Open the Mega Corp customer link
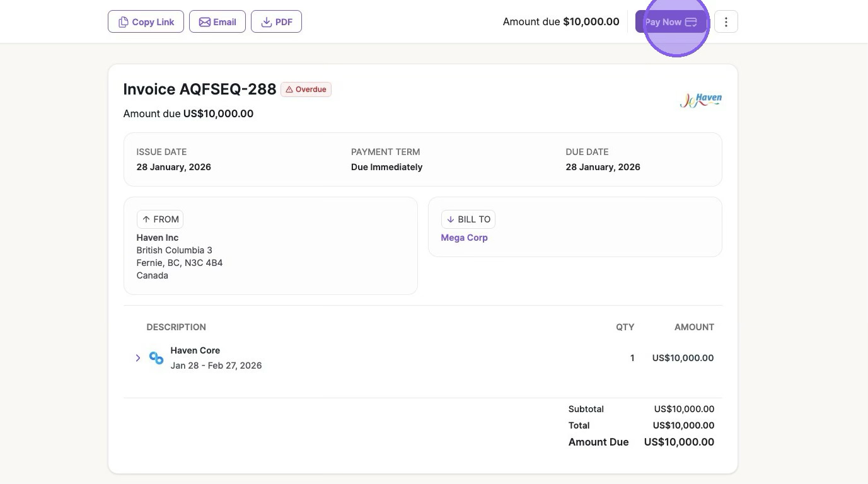The height and width of the screenshot is (484, 868). pos(464,238)
